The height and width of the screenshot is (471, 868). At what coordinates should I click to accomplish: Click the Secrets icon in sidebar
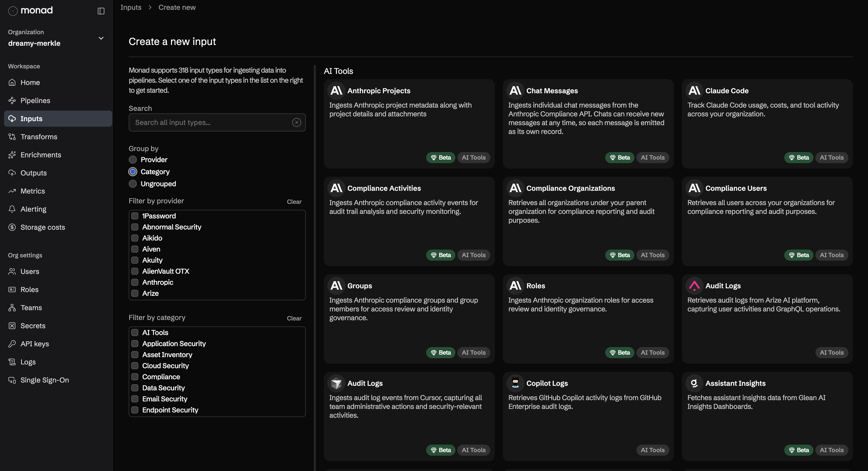pyautogui.click(x=12, y=325)
